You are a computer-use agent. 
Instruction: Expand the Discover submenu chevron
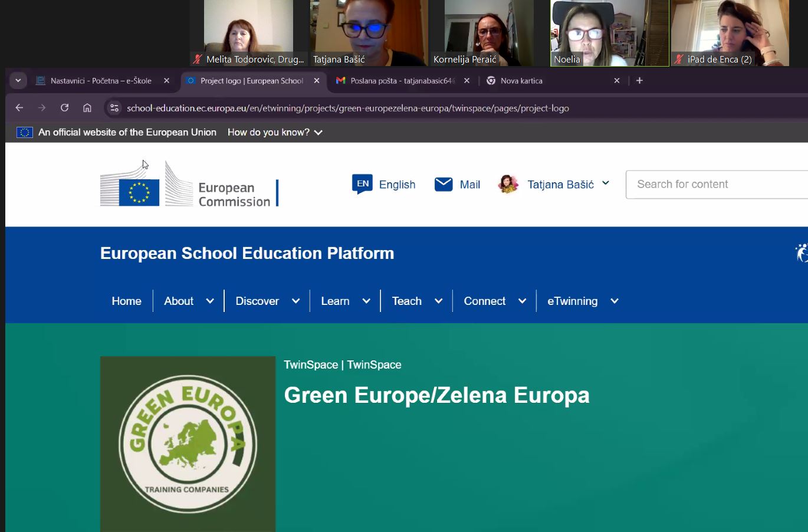point(295,301)
